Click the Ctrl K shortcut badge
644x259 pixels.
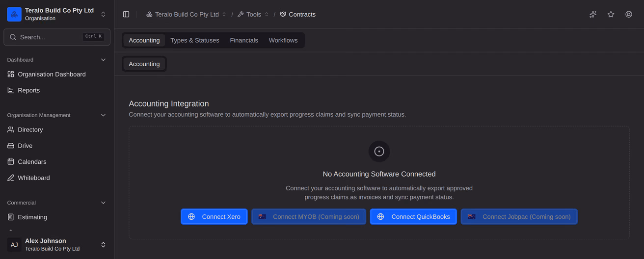93,37
